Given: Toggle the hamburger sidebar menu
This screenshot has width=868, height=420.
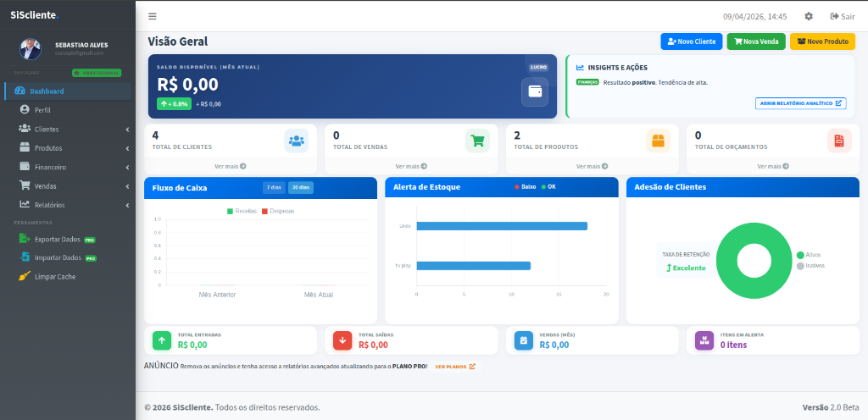Looking at the screenshot, I should coord(153,16).
